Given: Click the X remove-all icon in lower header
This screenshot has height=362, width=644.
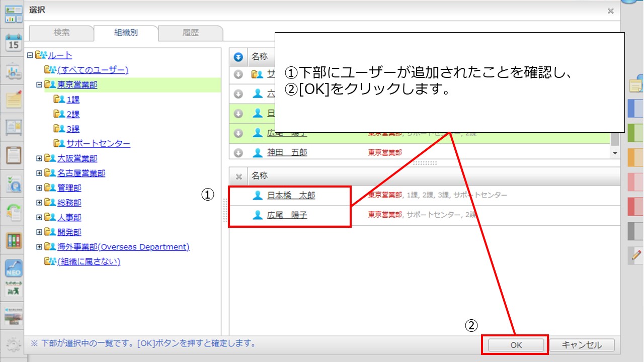Looking at the screenshot, I should [x=239, y=176].
